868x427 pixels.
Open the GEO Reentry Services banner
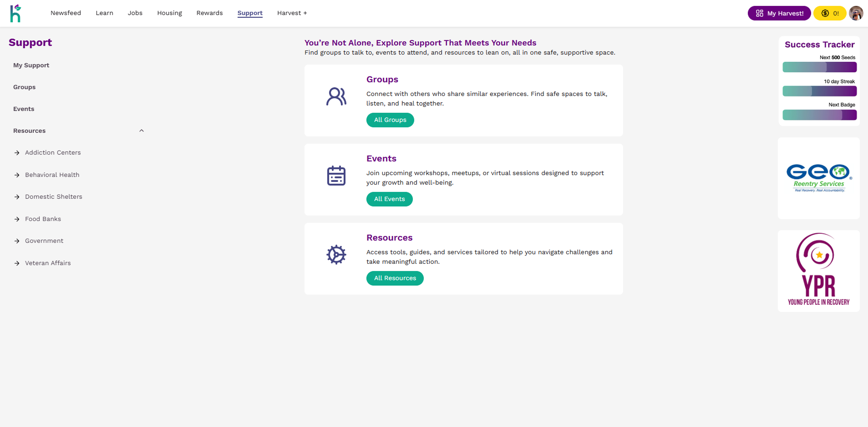pyautogui.click(x=818, y=178)
